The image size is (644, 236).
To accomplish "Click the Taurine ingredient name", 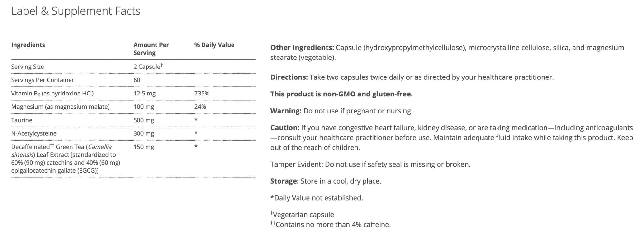I will pyautogui.click(x=22, y=120).
